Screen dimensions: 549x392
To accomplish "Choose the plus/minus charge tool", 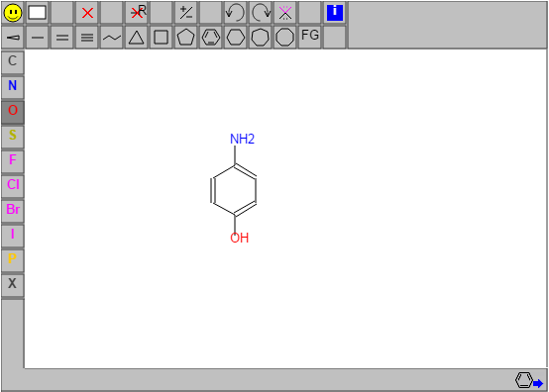I will (x=186, y=13).
